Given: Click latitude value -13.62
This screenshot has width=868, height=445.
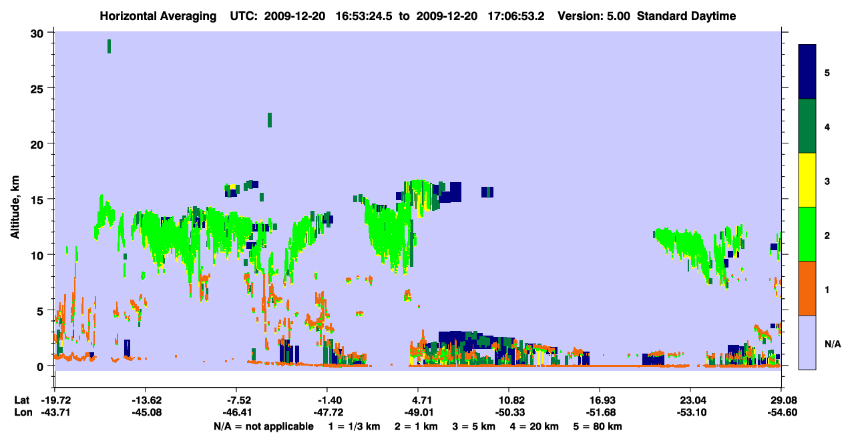Looking at the screenshot, I should (145, 400).
